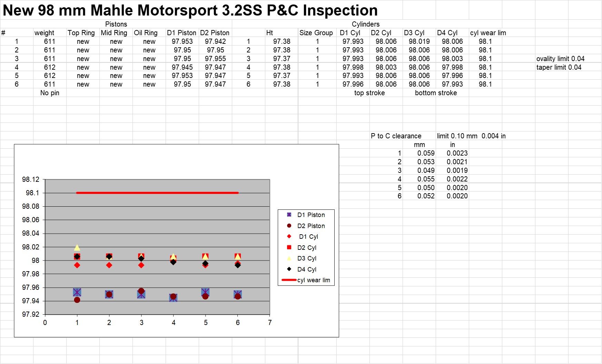Select the red wear limit line in chart
Viewport: 602px width, 364px height.
[x=157, y=193]
